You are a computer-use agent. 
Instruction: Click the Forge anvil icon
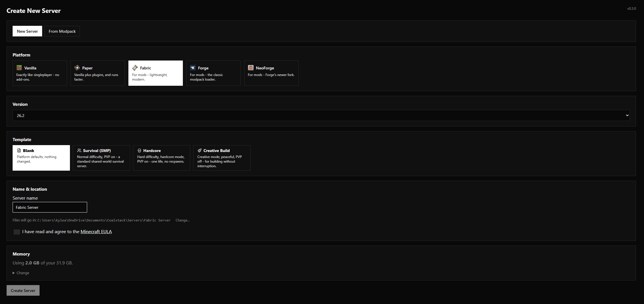click(193, 68)
